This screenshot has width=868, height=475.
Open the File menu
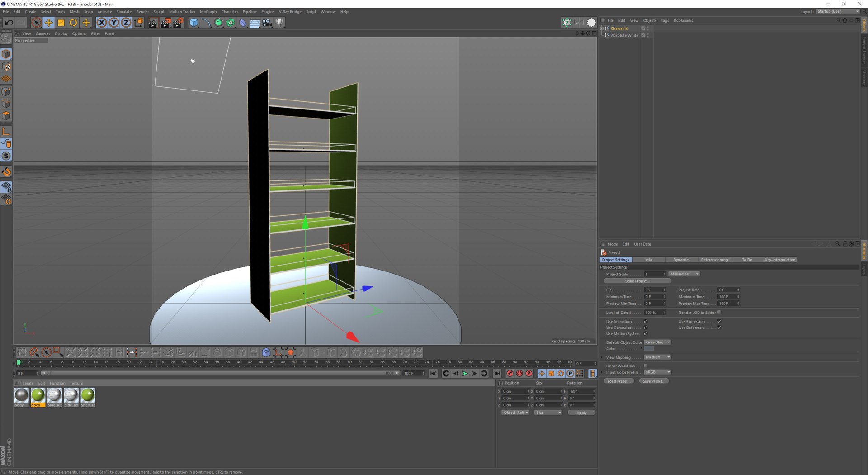(x=6, y=12)
